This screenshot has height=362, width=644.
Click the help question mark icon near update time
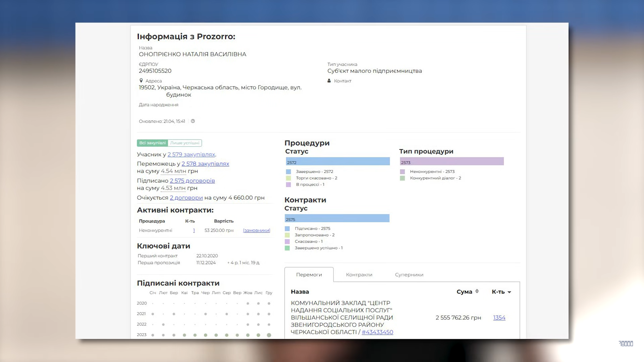(x=193, y=121)
